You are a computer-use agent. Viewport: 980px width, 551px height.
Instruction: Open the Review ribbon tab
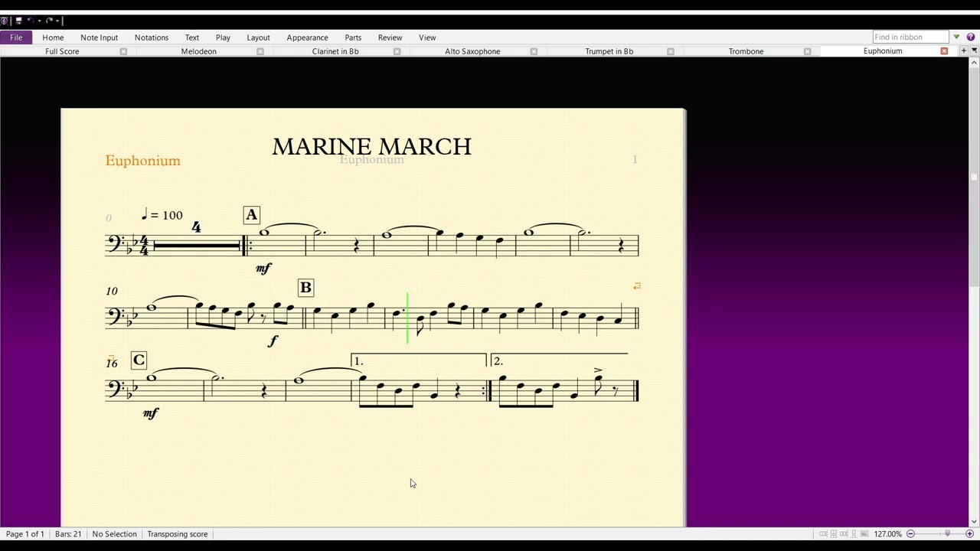point(390,37)
